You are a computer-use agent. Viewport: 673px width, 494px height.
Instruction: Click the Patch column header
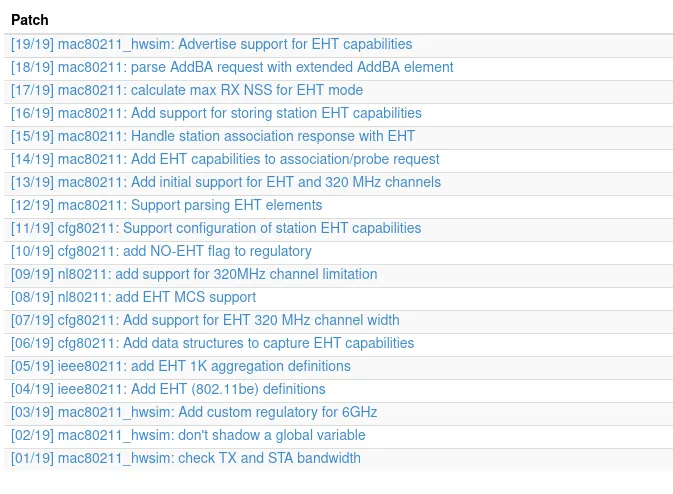click(30, 20)
